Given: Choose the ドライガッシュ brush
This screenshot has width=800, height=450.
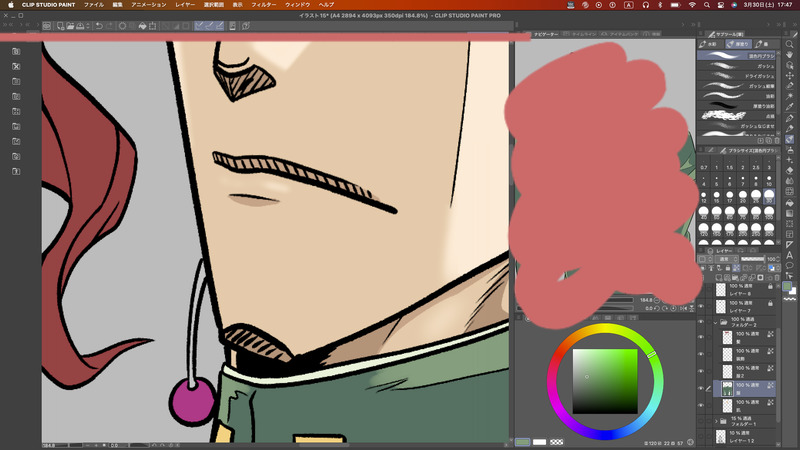Looking at the screenshot, I should point(736,76).
